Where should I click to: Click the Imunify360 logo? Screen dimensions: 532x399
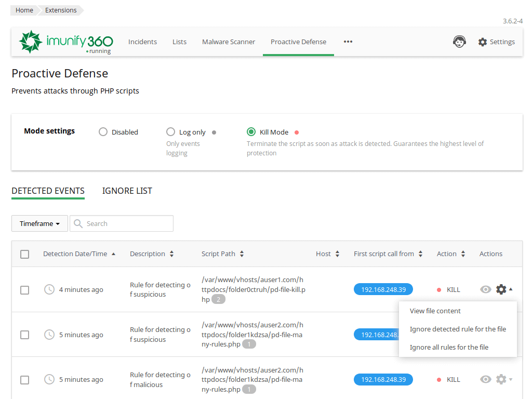pos(66,42)
